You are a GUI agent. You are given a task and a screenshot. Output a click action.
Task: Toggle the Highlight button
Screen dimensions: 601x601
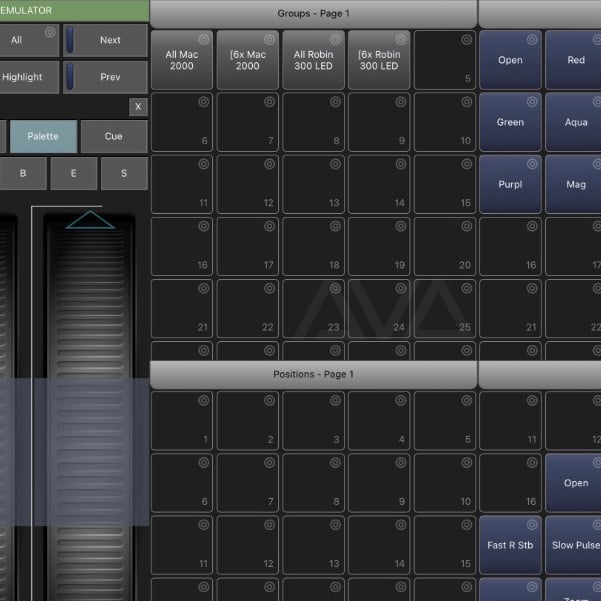[x=29, y=77]
